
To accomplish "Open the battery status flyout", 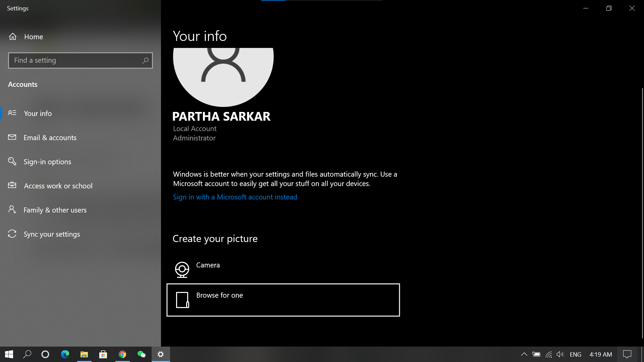I will pos(536,354).
